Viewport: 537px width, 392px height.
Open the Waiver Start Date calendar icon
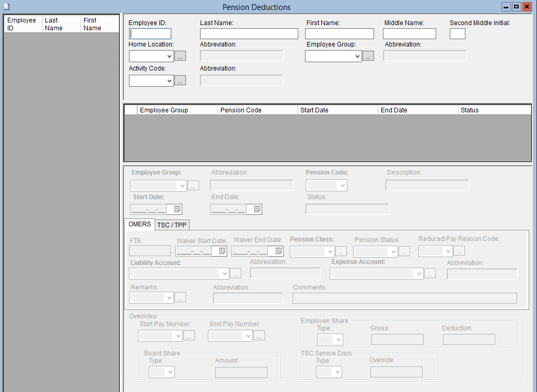coord(222,251)
